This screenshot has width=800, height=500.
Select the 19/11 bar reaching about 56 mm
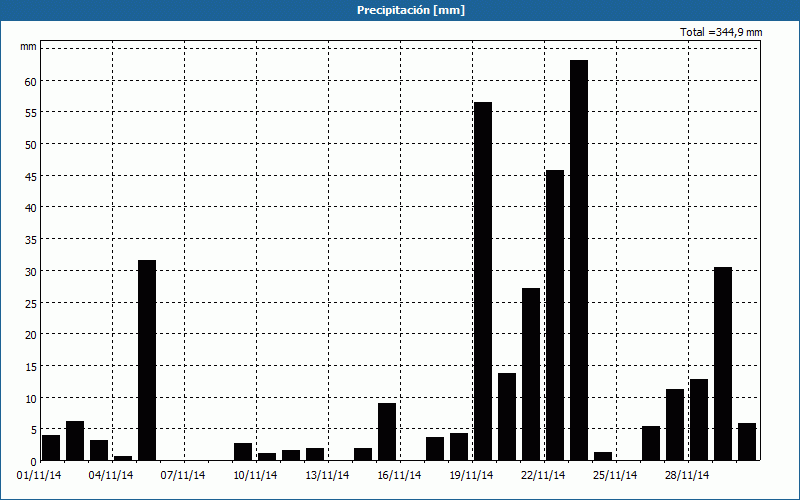483,281
